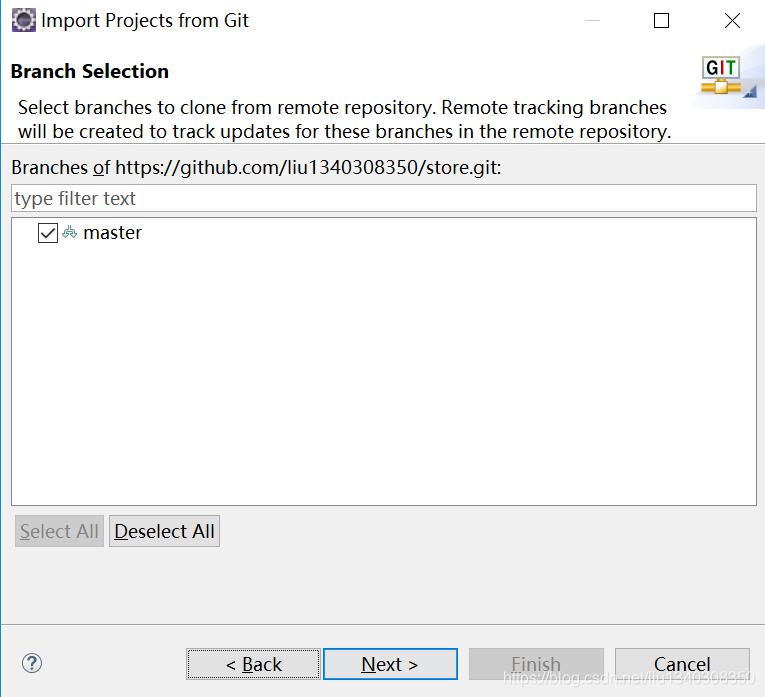Maximize the Import Projects from Git window

[x=662, y=20]
